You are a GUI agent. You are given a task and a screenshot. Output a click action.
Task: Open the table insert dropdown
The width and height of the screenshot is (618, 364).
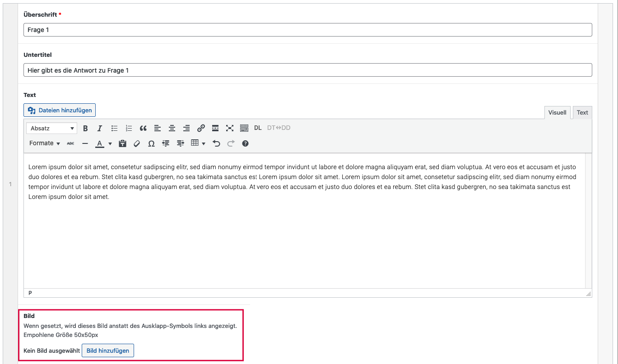point(198,143)
